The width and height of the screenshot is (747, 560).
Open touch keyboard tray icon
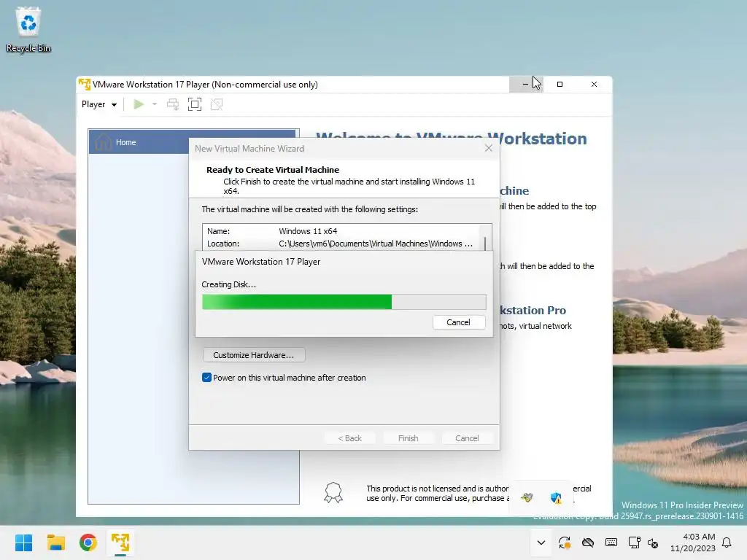611,542
